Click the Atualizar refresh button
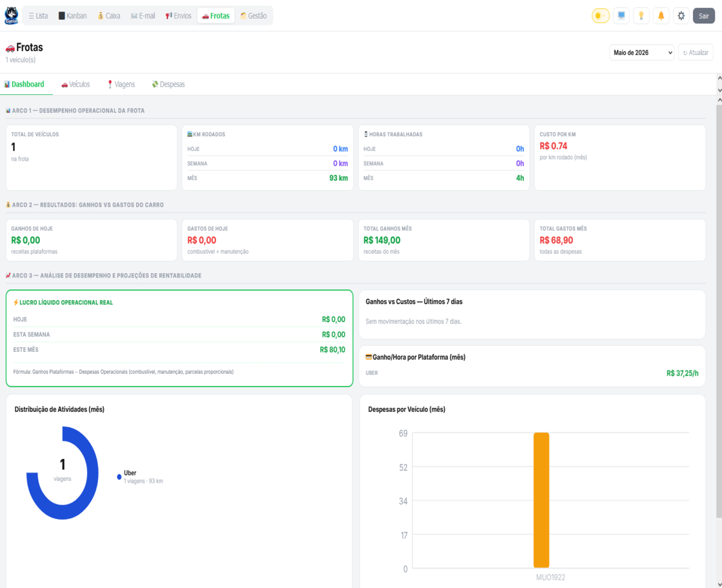The width and height of the screenshot is (722, 588). pos(696,52)
